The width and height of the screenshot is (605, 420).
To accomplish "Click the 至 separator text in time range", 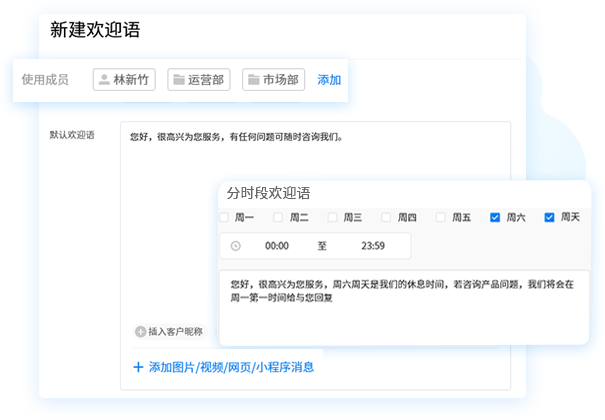I will click(x=322, y=246).
